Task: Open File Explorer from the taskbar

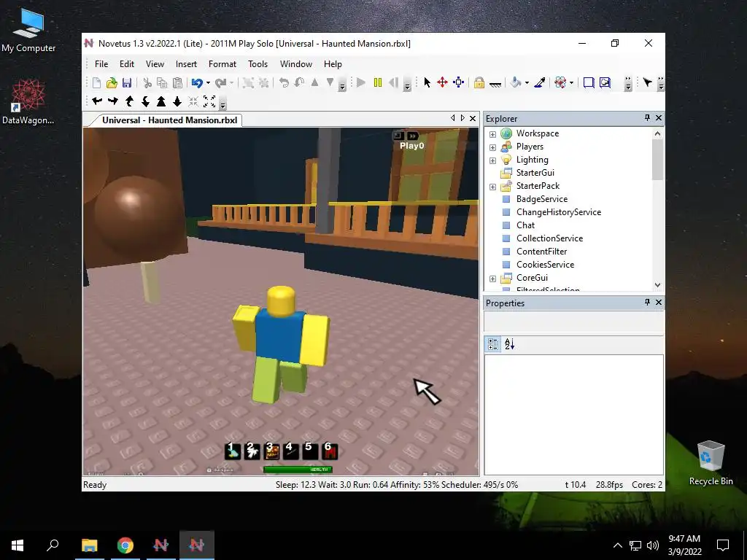Action: [x=90, y=545]
